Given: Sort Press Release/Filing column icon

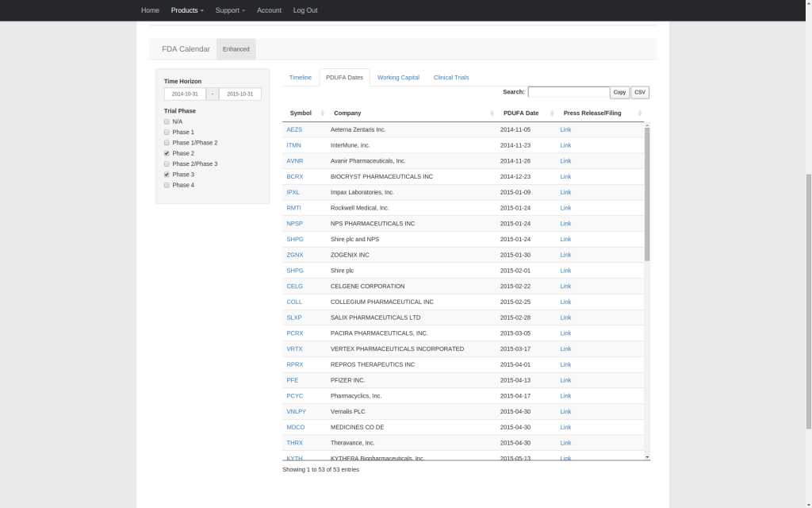Looking at the screenshot, I should pyautogui.click(x=640, y=113).
